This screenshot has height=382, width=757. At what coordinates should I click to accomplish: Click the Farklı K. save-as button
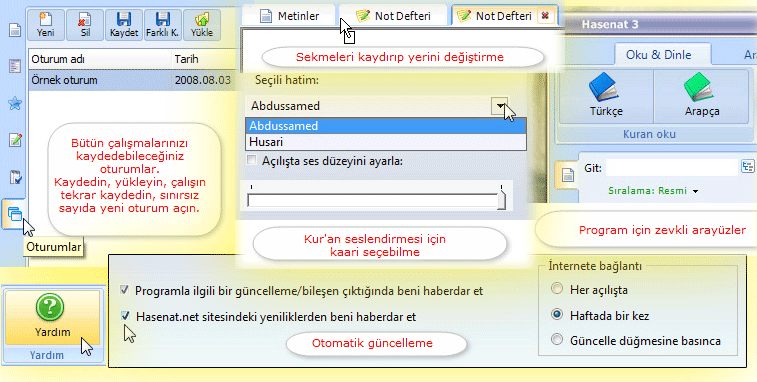162,25
